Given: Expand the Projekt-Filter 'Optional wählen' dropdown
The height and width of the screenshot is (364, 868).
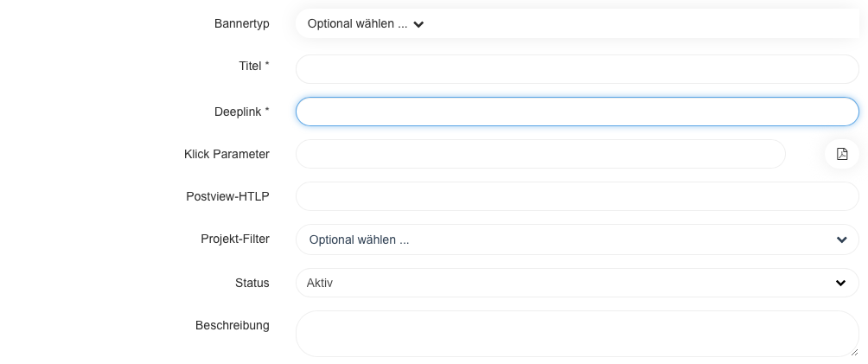Looking at the screenshot, I should 571,239.
